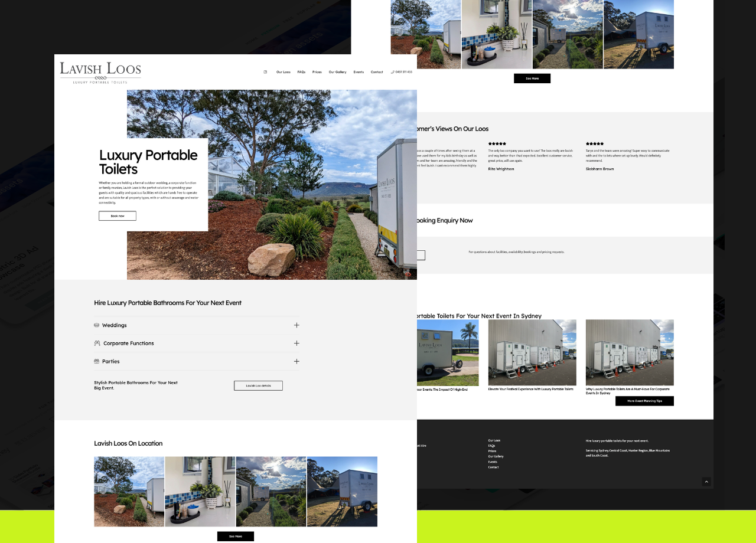Click the Corporate Functions people icon

pos(97,343)
